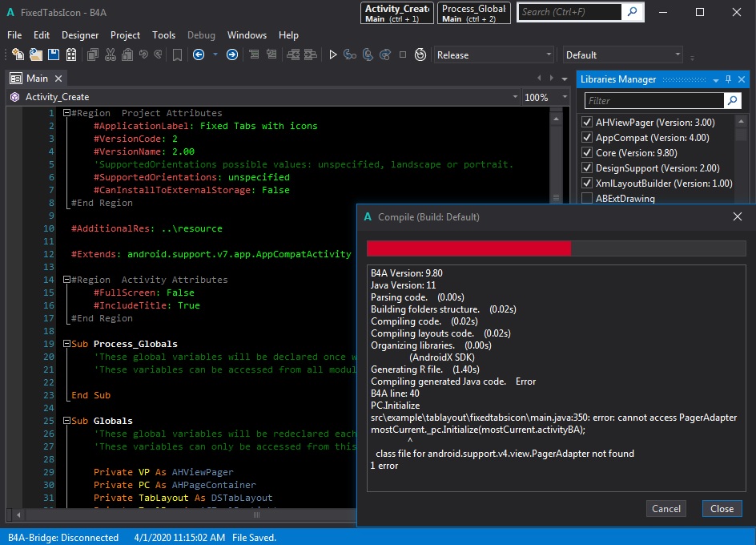Pin the Libraries Manager panel
756x545 pixels.
click(728, 79)
